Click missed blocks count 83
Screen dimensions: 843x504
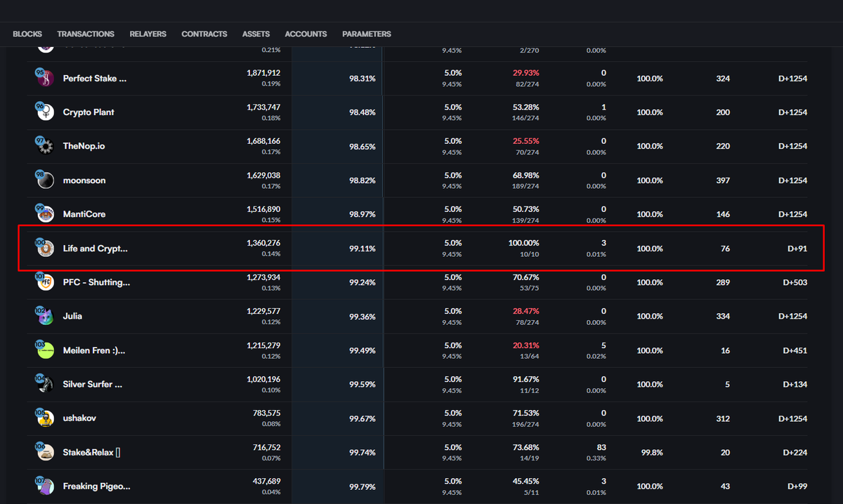pos(601,447)
